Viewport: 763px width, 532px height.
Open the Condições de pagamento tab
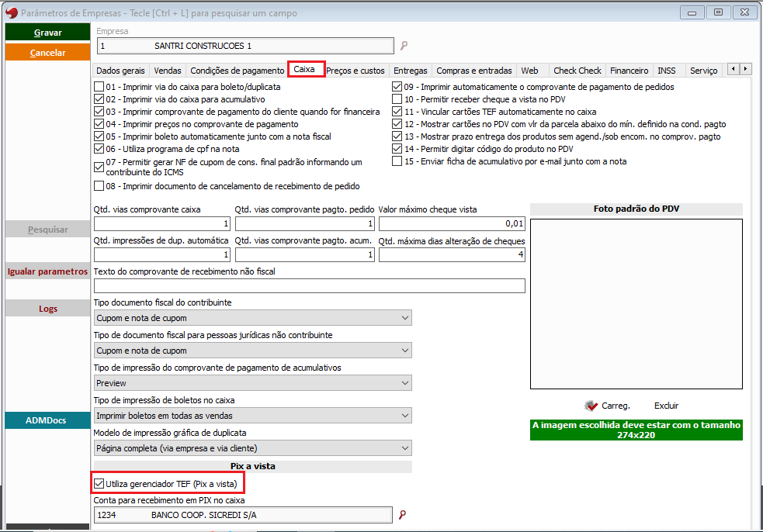[x=237, y=71]
